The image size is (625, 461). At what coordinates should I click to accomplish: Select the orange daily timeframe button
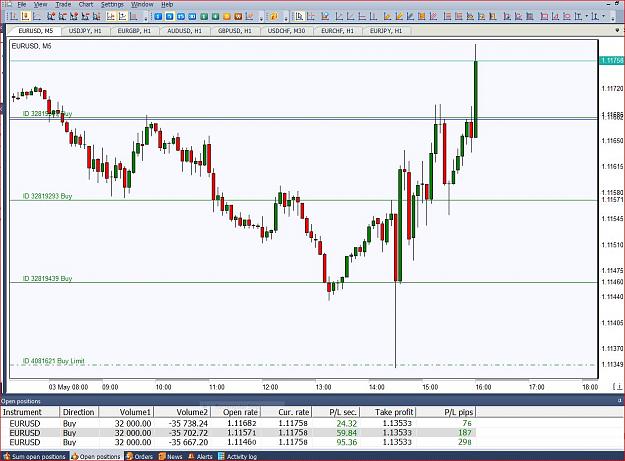pos(227,16)
